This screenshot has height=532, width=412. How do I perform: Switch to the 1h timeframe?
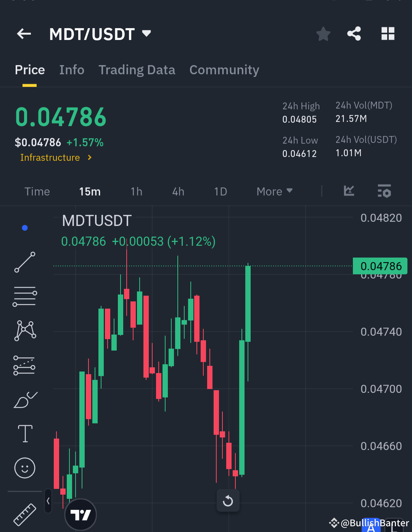136,191
